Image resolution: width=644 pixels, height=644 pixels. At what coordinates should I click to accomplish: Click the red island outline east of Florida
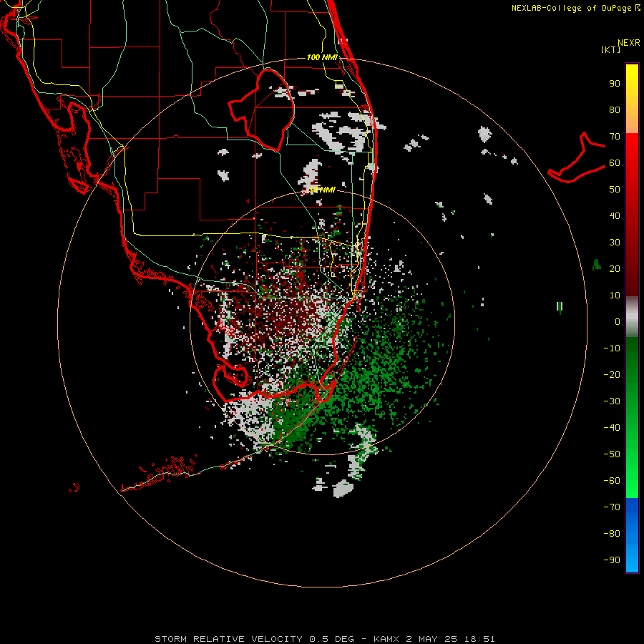577,157
